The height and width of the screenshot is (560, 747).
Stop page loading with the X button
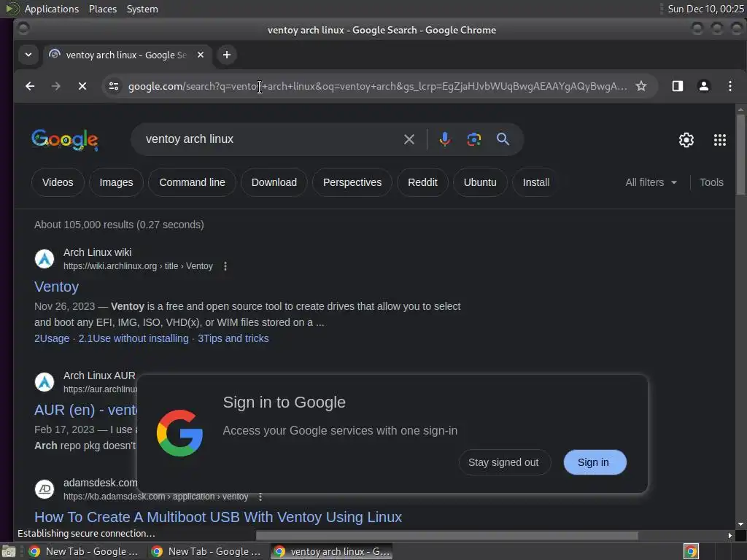(x=82, y=86)
